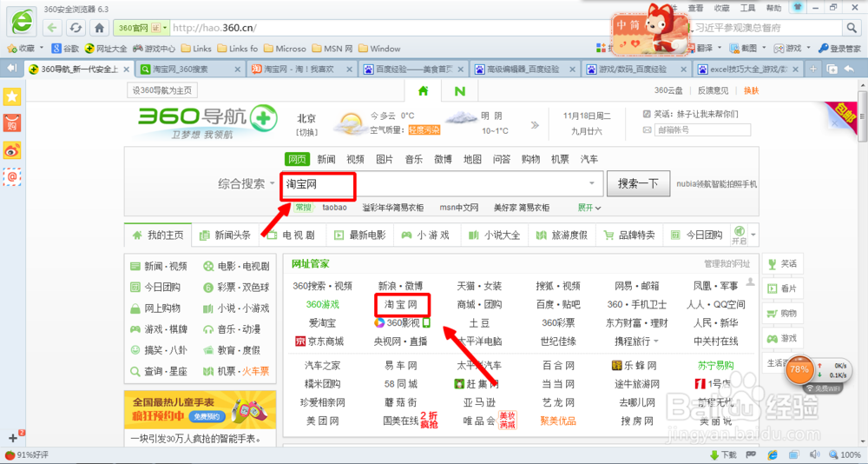Viewport: 868px width, 464px height.
Task: Click the 邮箱帐号 input field
Action: (x=702, y=129)
